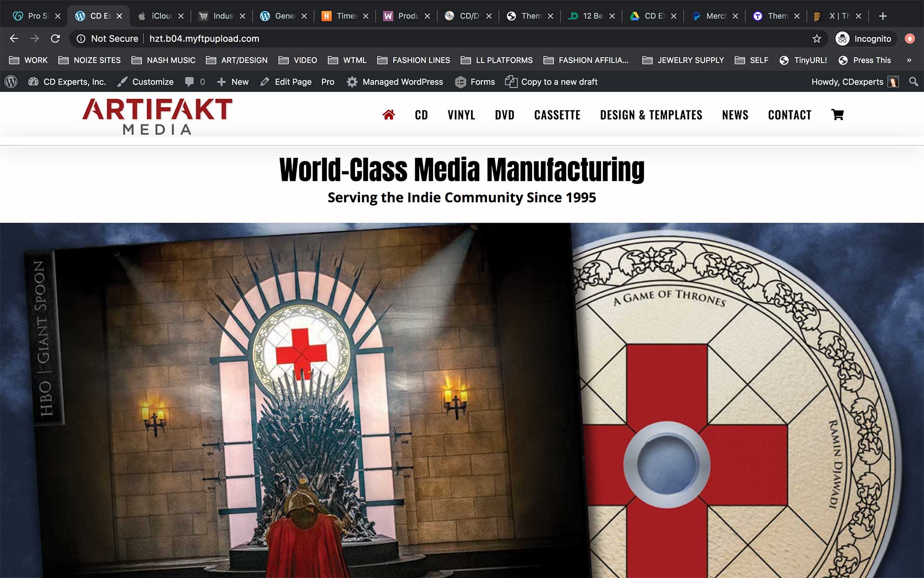Open the FASHION AFFILIA... bookmarks folder
Viewport: 924px width, 578px height.
tap(586, 60)
